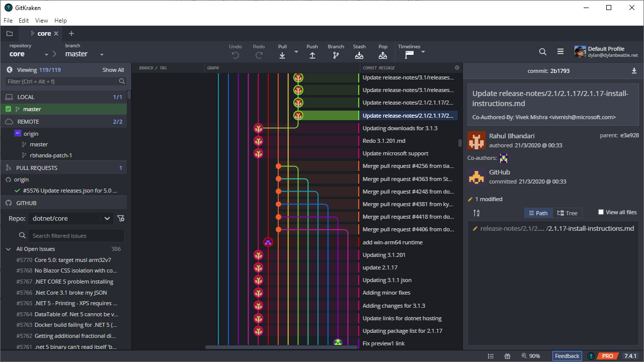Select commit 'Updating downloads for 3.1.3'

coord(400,128)
